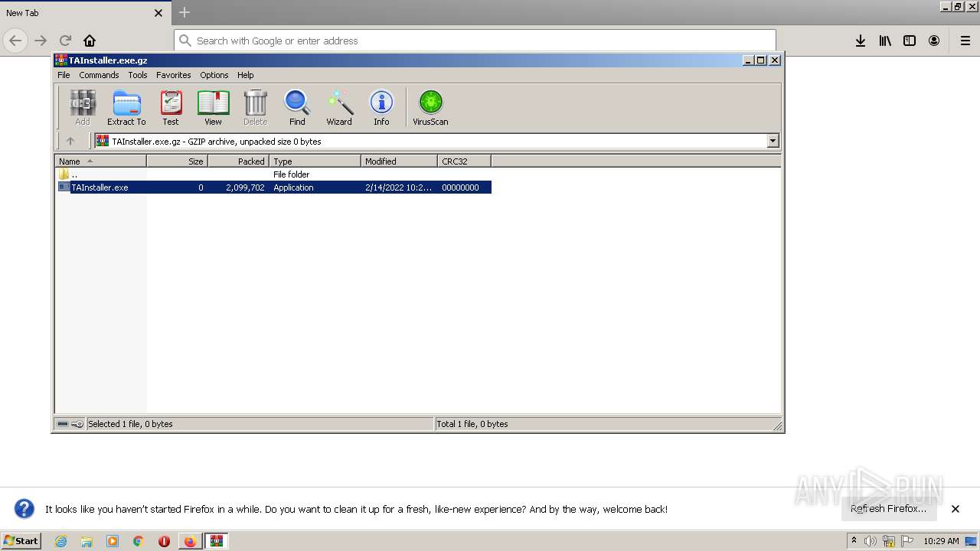980x551 pixels.
Task: Sort file list by Packed column
Action: (239, 161)
